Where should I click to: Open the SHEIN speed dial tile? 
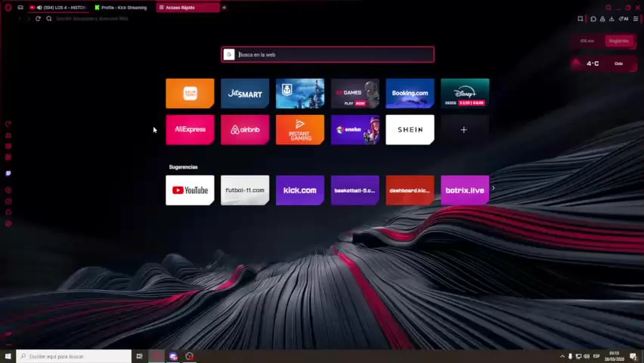410,130
